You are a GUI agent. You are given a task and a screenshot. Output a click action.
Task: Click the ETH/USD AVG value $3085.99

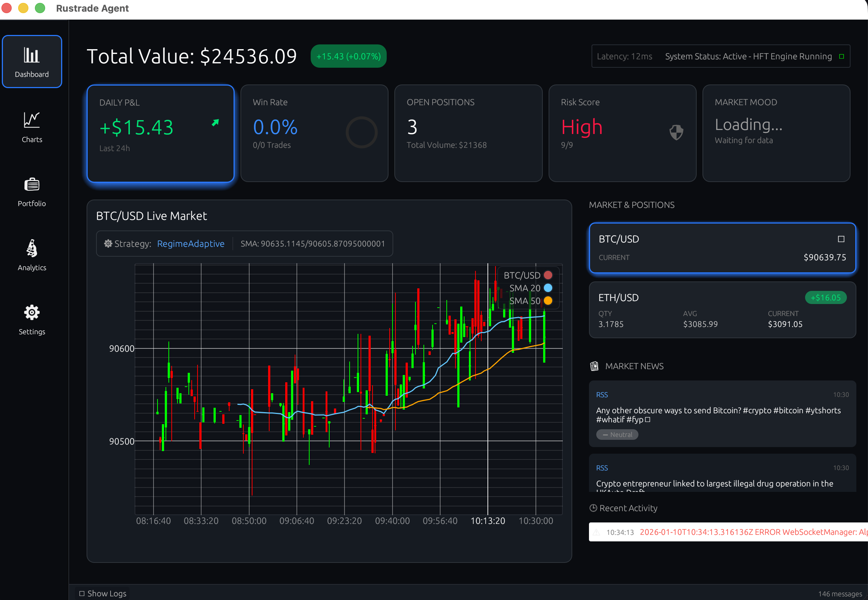700,324
